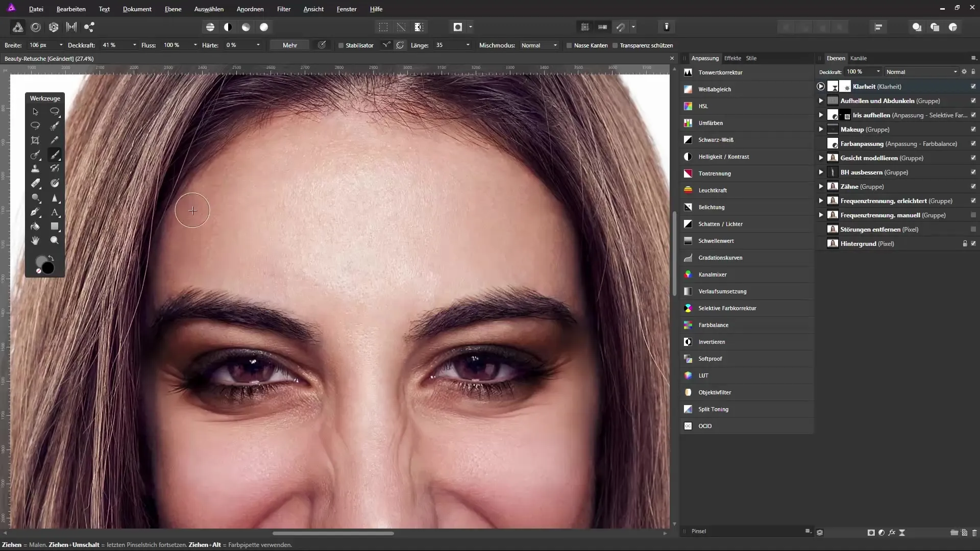Image resolution: width=980 pixels, height=551 pixels.
Task: Show the Frequenztrennung, manuell group
Action: [x=973, y=215]
